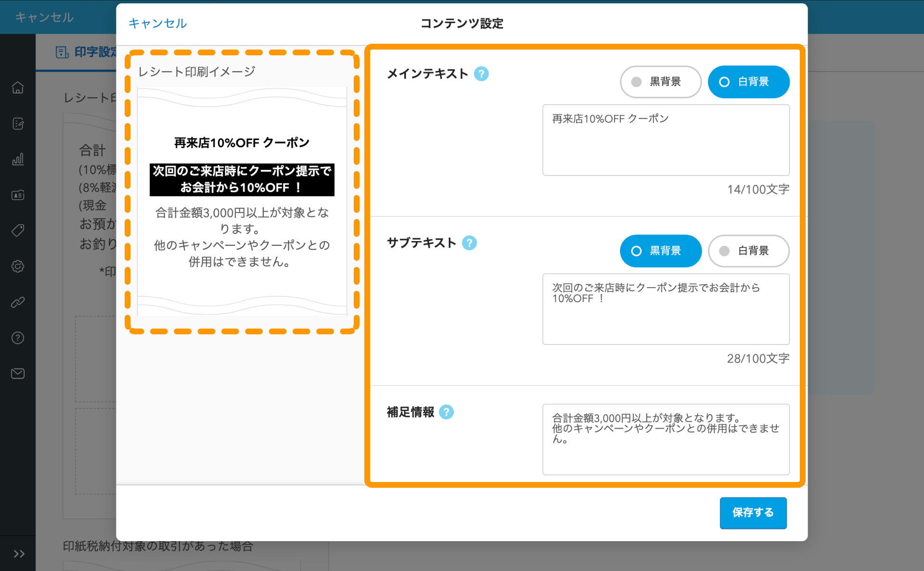Expand sidebar with double chevron icon

pos(19,554)
